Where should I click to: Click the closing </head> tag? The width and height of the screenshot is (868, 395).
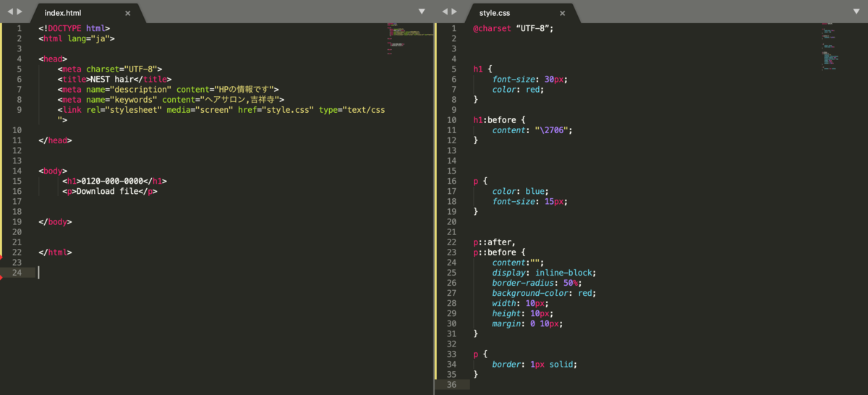pos(56,140)
